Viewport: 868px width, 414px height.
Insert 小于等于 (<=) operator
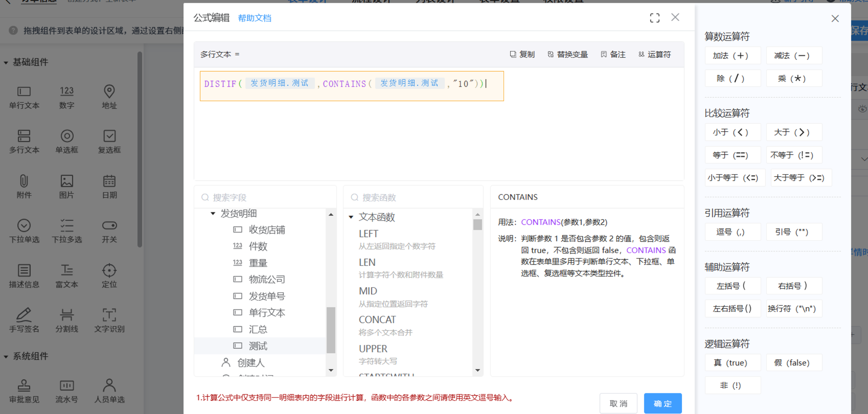pyautogui.click(x=735, y=178)
